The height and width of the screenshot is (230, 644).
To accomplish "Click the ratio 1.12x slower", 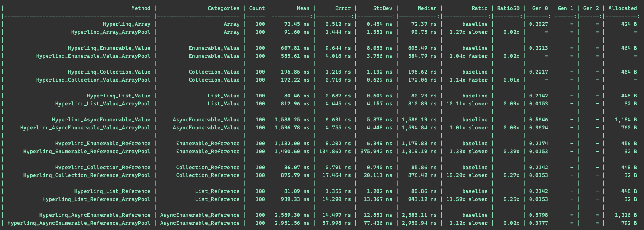I will pyautogui.click(x=469, y=223).
